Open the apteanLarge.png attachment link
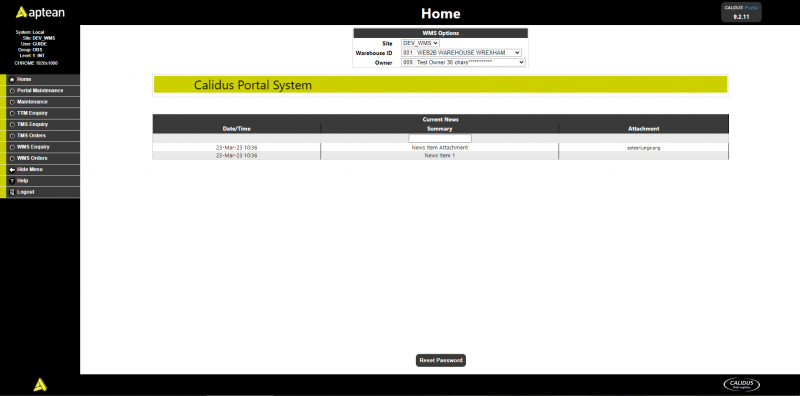The width and height of the screenshot is (800, 396). coord(644,147)
